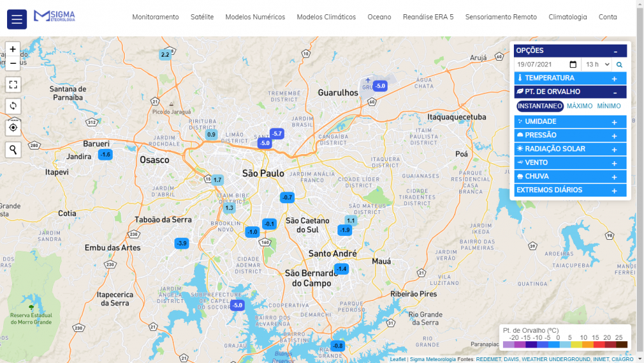The height and width of the screenshot is (363, 644).
Task: Switch dew point to MÁXIMO
Action: pyautogui.click(x=580, y=106)
